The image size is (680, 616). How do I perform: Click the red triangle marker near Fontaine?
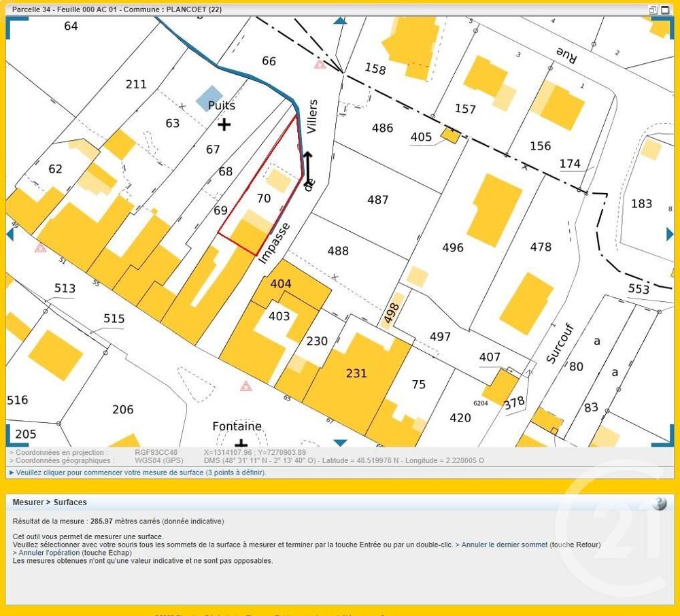pyautogui.click(x=246, y=386)
